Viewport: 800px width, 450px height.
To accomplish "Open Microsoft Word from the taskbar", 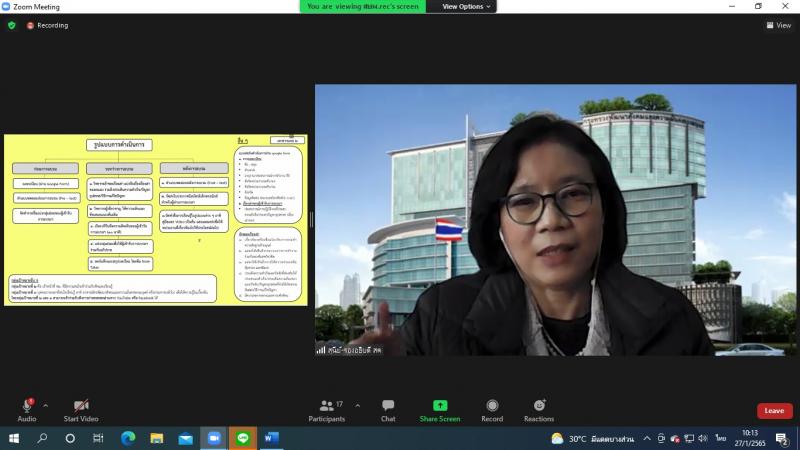I will click(271, 438).
